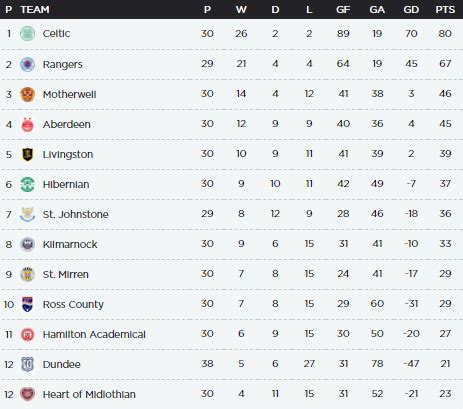Select Celtic's 80 points cell

point(445,34)
